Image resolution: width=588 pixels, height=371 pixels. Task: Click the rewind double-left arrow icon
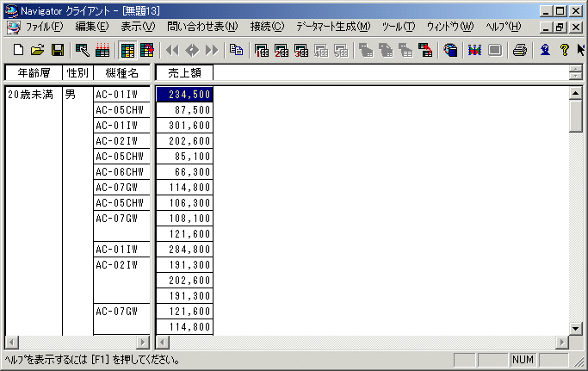click(x=172, y=50)
